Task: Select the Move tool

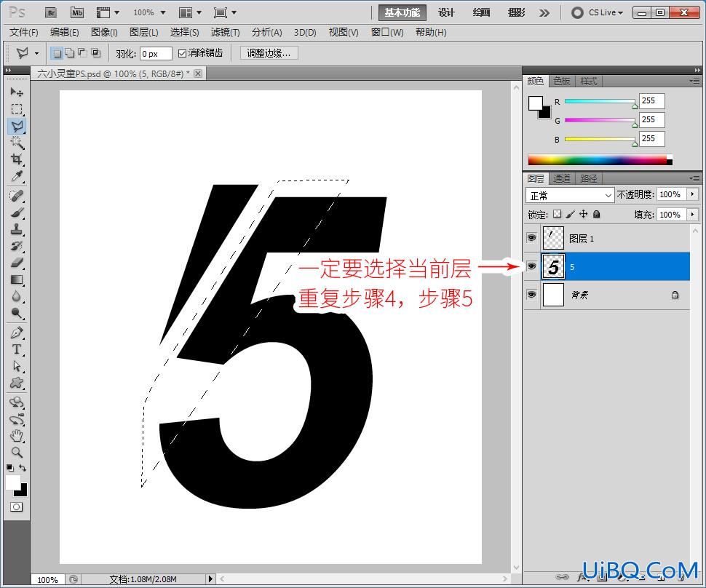Action: pyautogui.click(x=17, y=92)
